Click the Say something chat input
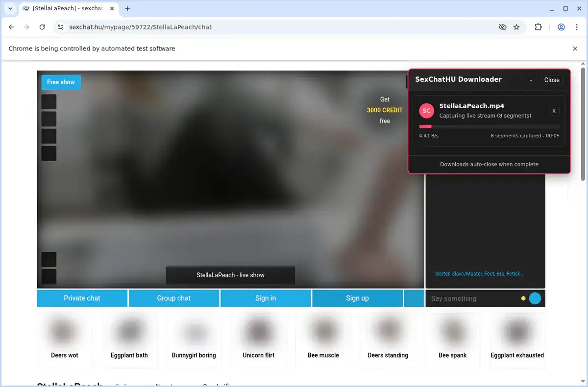 tap(473, 298)
